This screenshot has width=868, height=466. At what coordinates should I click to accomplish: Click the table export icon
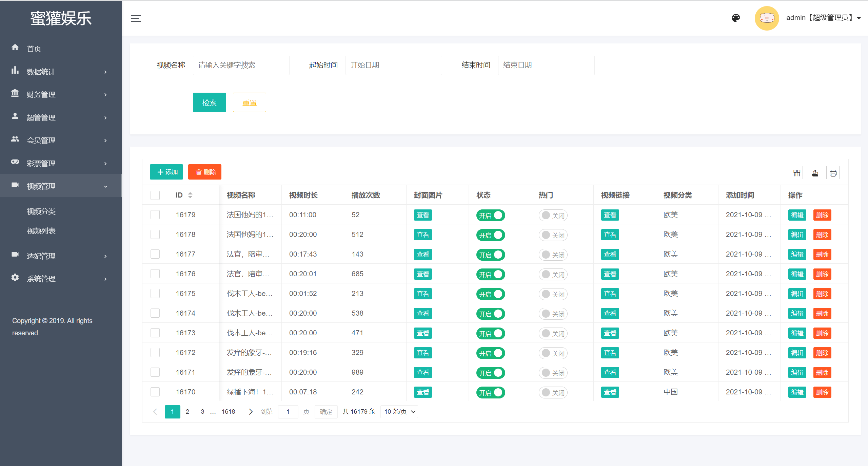pyautogui.click(x=815, y=173)
